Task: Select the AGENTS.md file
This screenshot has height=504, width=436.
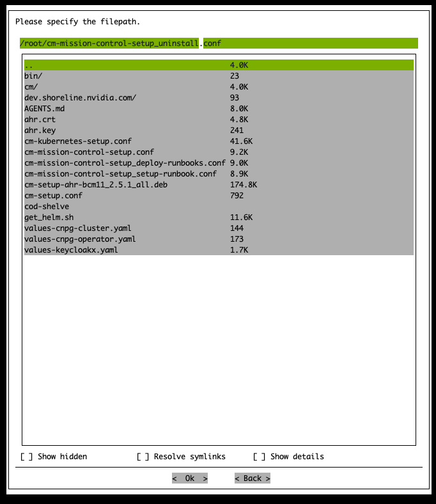Action: pyautogui.click(x=219, y=109)
